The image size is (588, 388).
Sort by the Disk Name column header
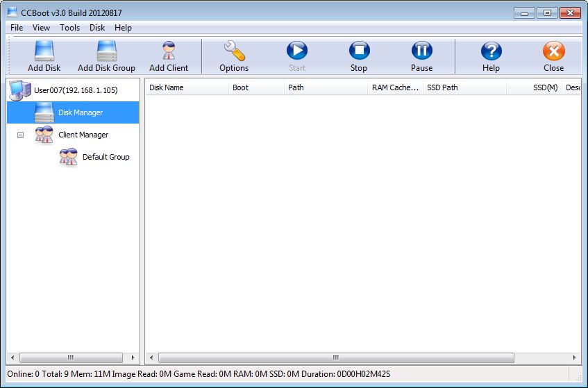[x=187, y=87]
